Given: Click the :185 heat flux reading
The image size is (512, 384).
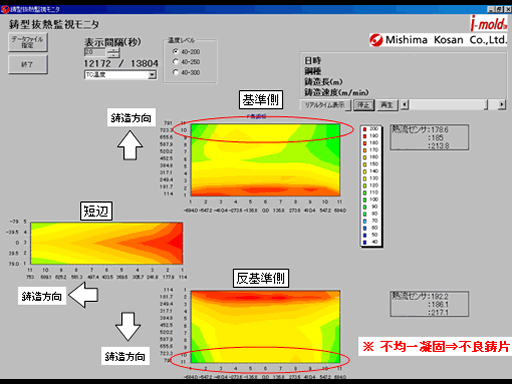Looking at the screenshot, I should tap(435, 138).
